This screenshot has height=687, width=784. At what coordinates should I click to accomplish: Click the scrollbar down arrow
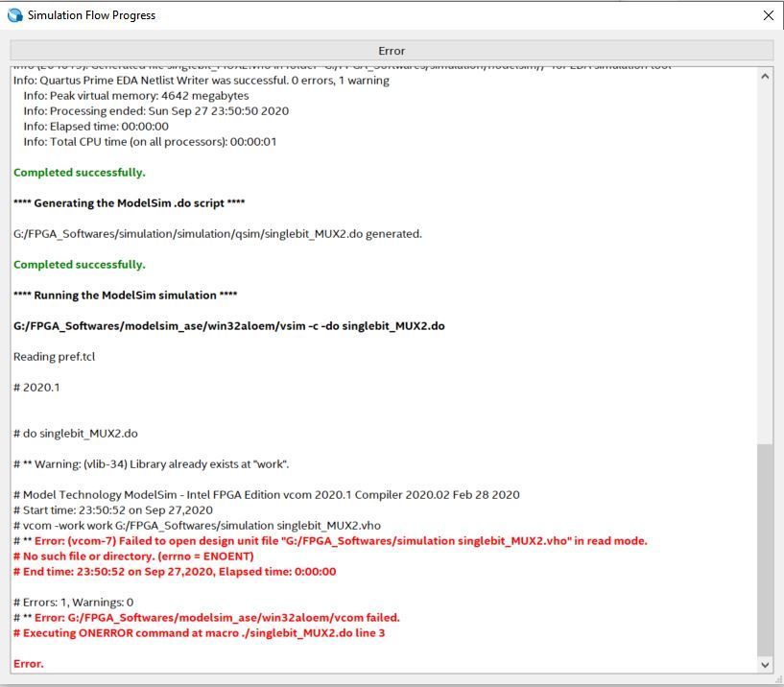click(x=765, y=665)
